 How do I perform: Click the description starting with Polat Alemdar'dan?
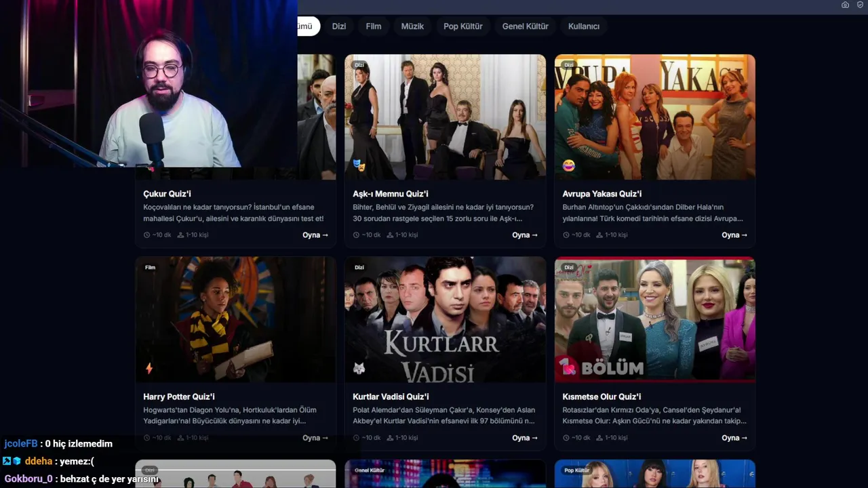click(443, 415)
